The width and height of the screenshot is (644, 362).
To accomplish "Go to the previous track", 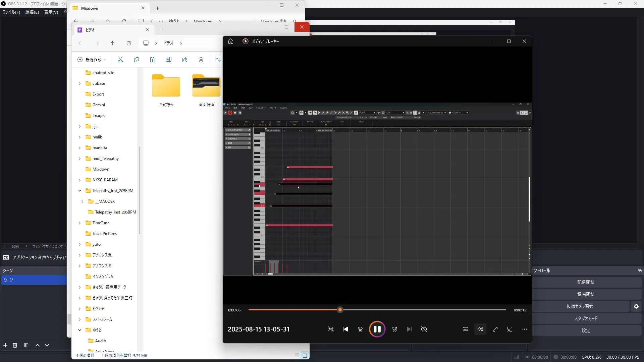I will pos(345,329).
